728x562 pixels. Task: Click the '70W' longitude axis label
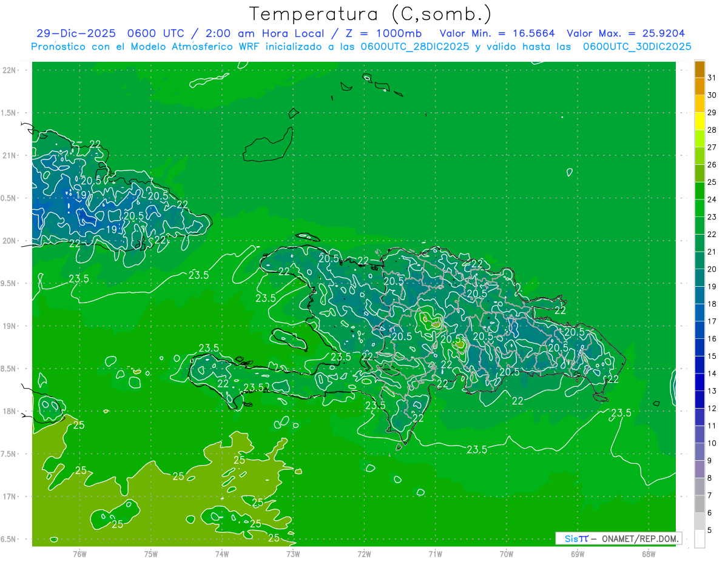[x=507, y=553]
